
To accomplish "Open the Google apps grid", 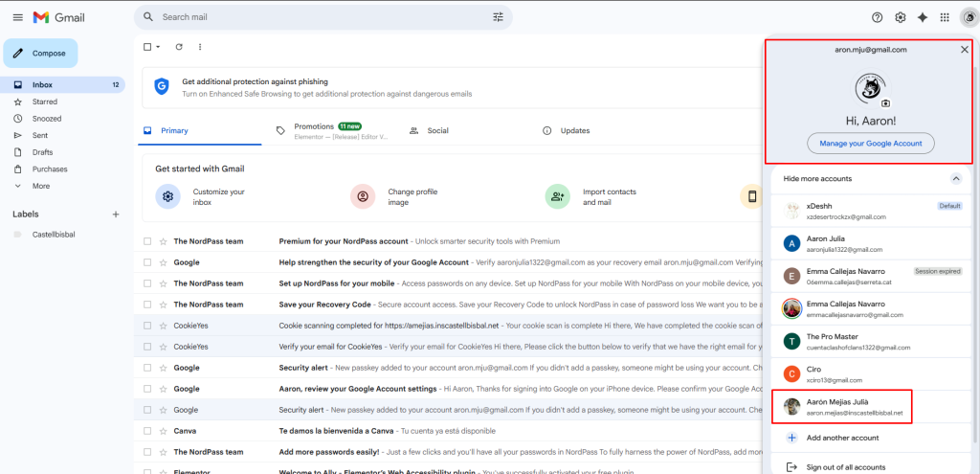I will [945, 17].
